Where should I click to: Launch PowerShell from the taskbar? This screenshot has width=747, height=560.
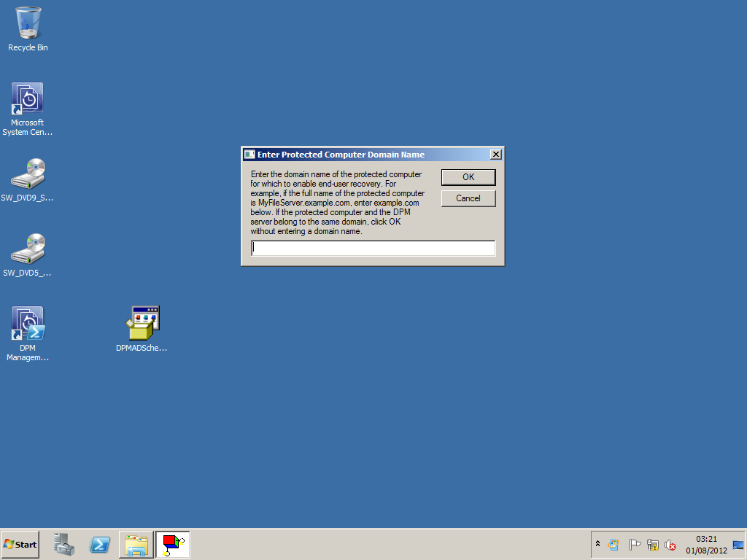click(x=100, y=544)
